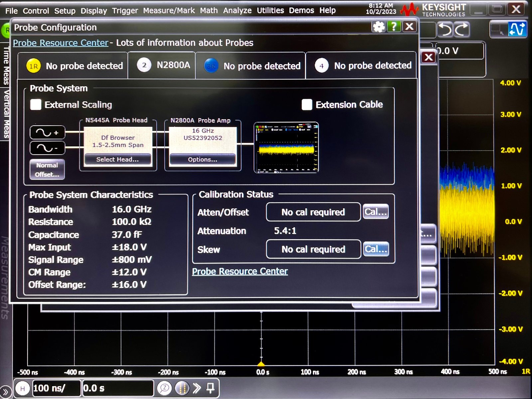The width and height of the screenshot is (532, 399).
Task: Open the Measure/Mark menu
Action: [169, 11]
